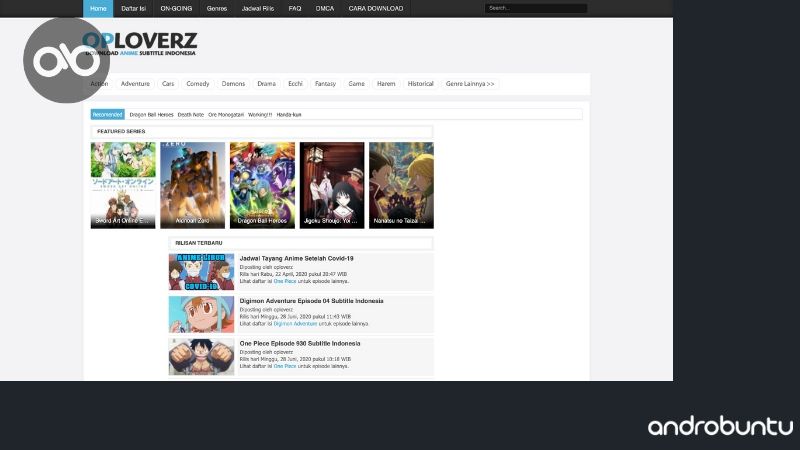Image resolution: width=800 pixels, height=450 pixels.
Task: Open Jadwal Tayang Anime Setelah Covid-19 post
Action: 296,259
